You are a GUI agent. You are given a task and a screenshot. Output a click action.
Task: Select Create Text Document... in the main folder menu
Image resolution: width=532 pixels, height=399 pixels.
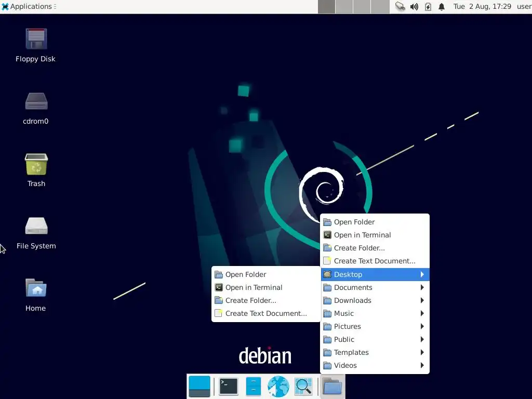pos(375,261)
